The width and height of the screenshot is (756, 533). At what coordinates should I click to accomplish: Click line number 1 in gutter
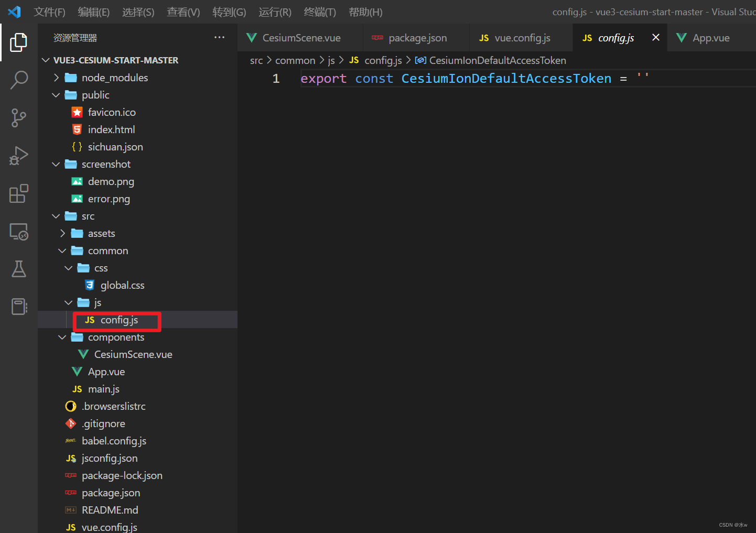(x=276, y=79)
